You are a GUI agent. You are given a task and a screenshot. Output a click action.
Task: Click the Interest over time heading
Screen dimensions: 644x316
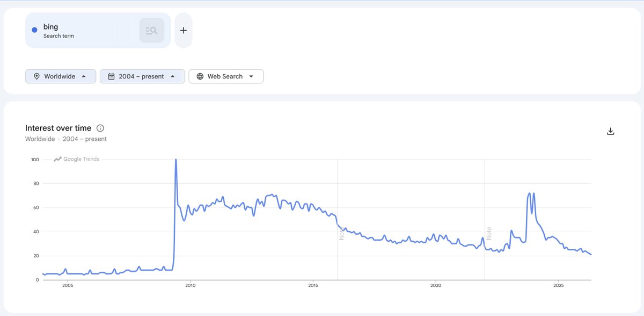tap(58, 128)
